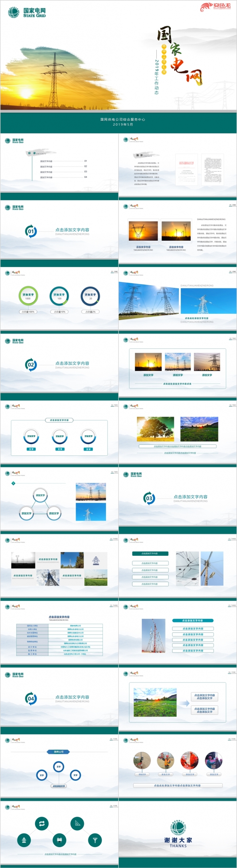Click the 国网公司 blue banner label
The height and width of the screenshot is (868, 237).
[x=59, y=752]
